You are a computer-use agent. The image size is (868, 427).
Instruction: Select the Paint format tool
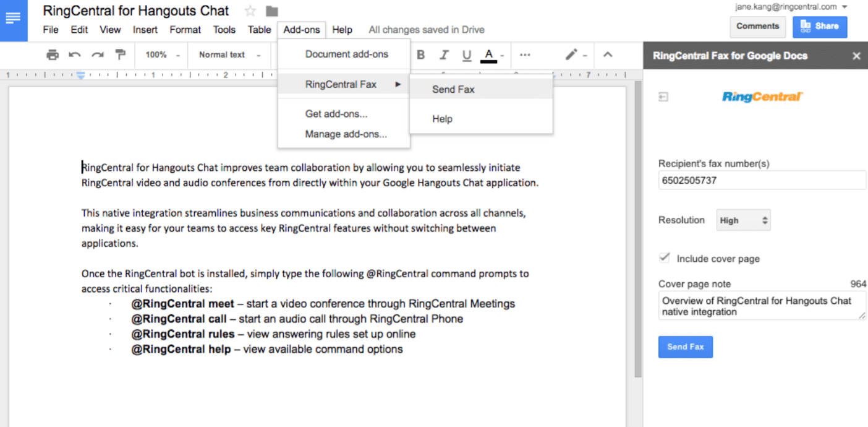click(121, 55)
